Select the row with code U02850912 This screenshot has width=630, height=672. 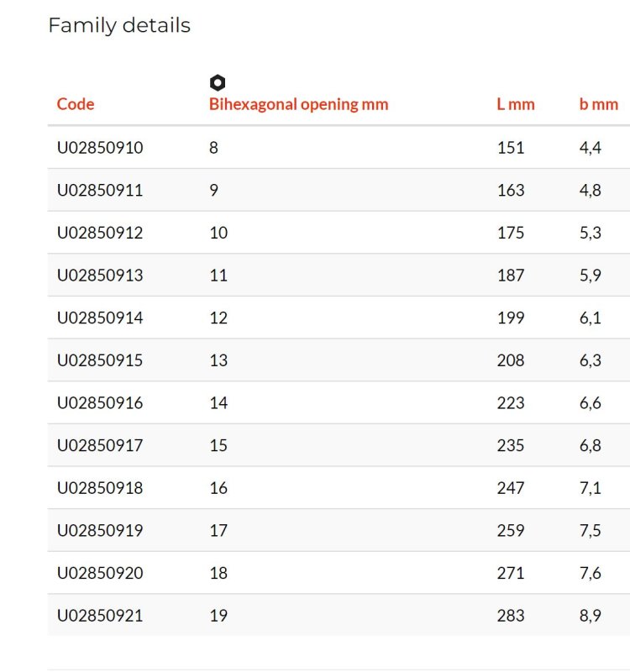(339, 233)
